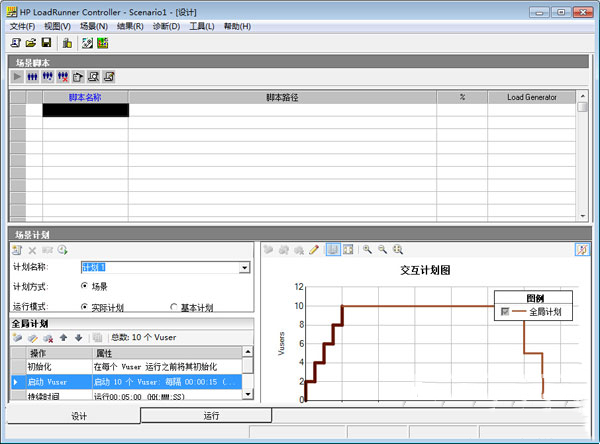The width and height of the screenshot is (600, 444).
Task: Click the 脚本路径 column header
Action: [282, 97]
